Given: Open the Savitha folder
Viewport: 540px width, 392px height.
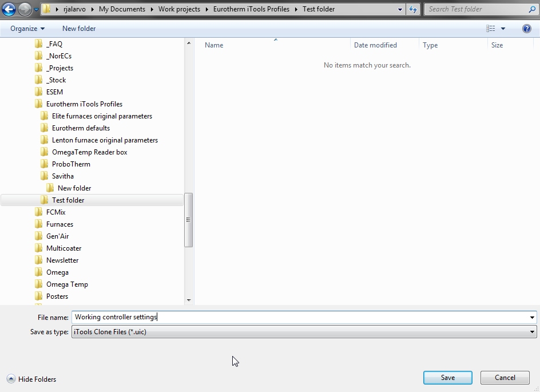Looking at the screenshot, I should pyautogui.click(x=63, y=176).
